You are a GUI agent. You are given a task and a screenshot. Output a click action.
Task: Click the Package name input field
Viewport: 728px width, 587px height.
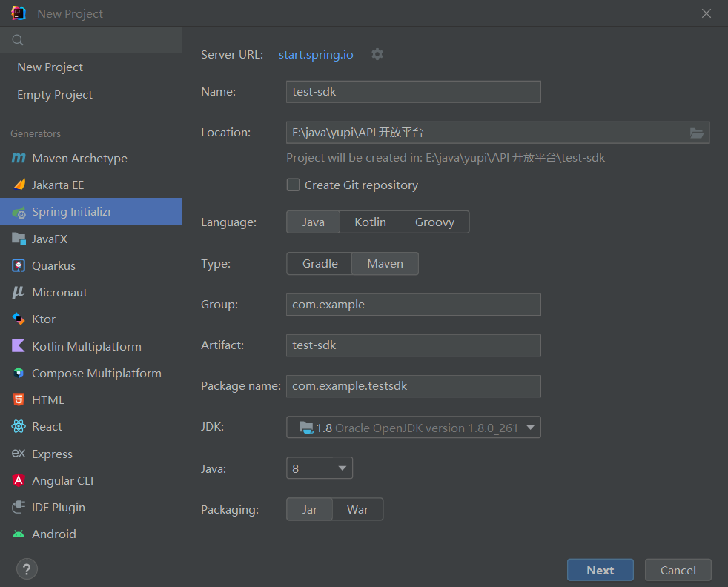click(x=413, y=386)
